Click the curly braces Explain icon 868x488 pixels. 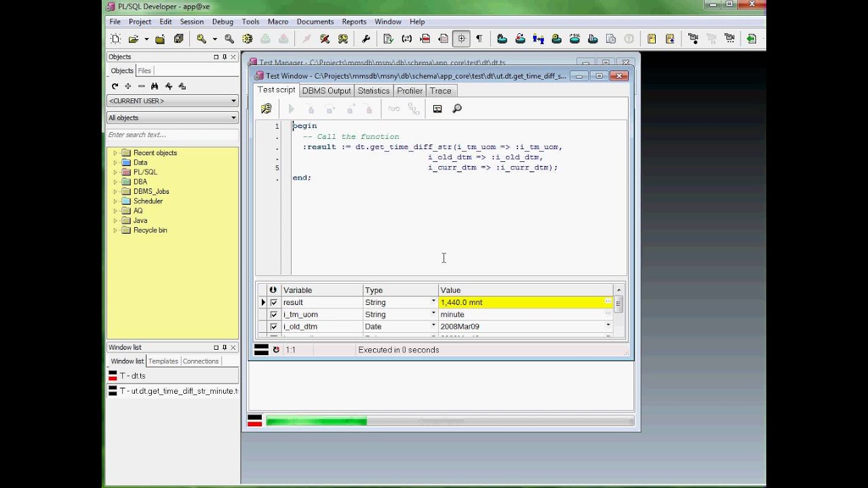coord(407,39)
